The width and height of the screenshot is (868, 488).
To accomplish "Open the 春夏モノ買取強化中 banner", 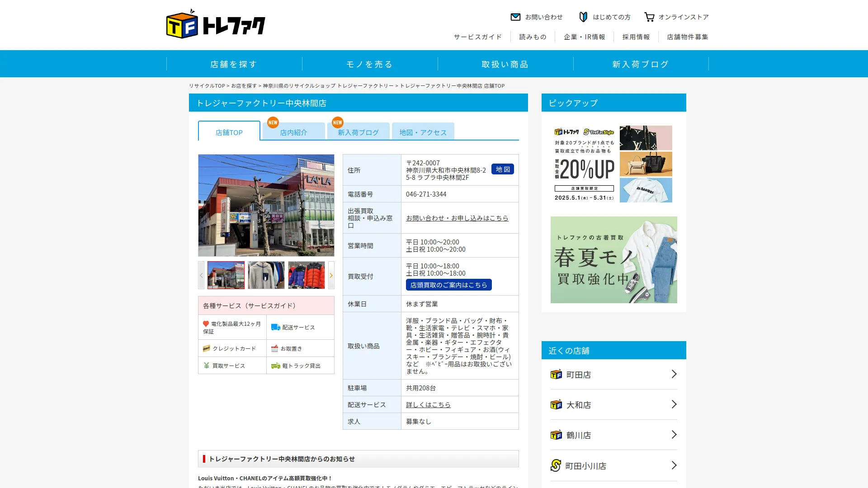I will tap(613, 260).
